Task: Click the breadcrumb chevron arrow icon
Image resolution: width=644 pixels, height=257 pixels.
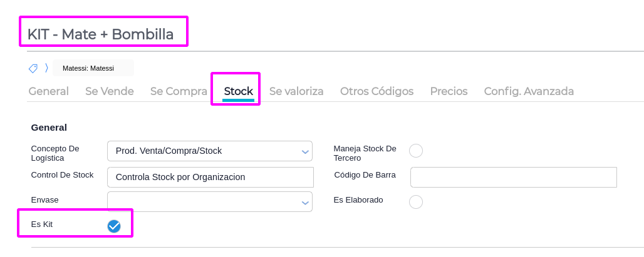Action: coord(46,68)
